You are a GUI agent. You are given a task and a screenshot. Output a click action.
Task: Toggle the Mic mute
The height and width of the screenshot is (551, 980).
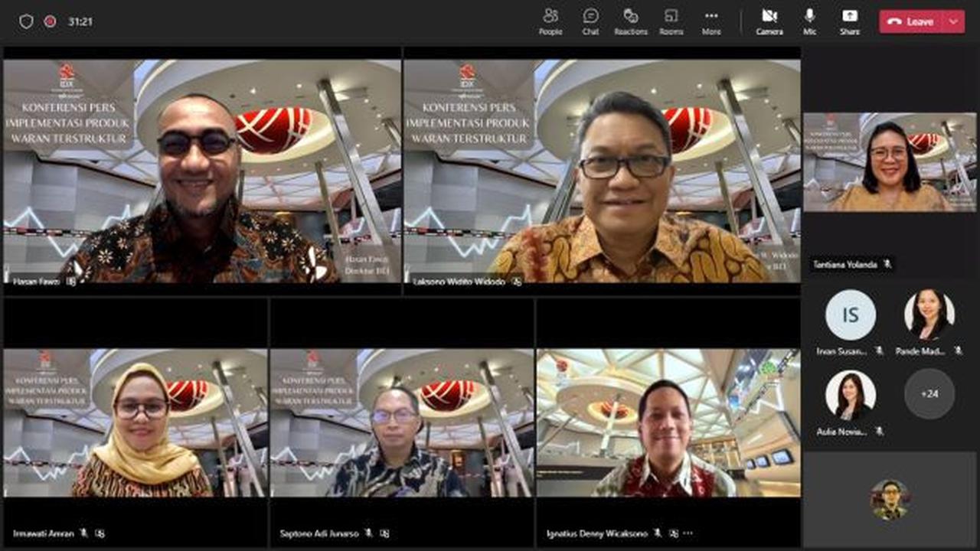coord(810,21)
